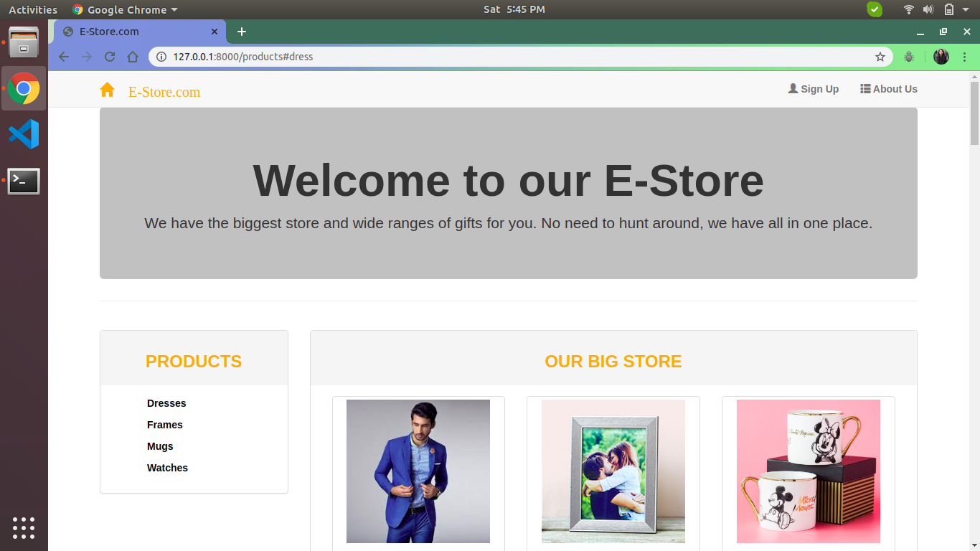Click the volume speaker icon

(928, 9)
